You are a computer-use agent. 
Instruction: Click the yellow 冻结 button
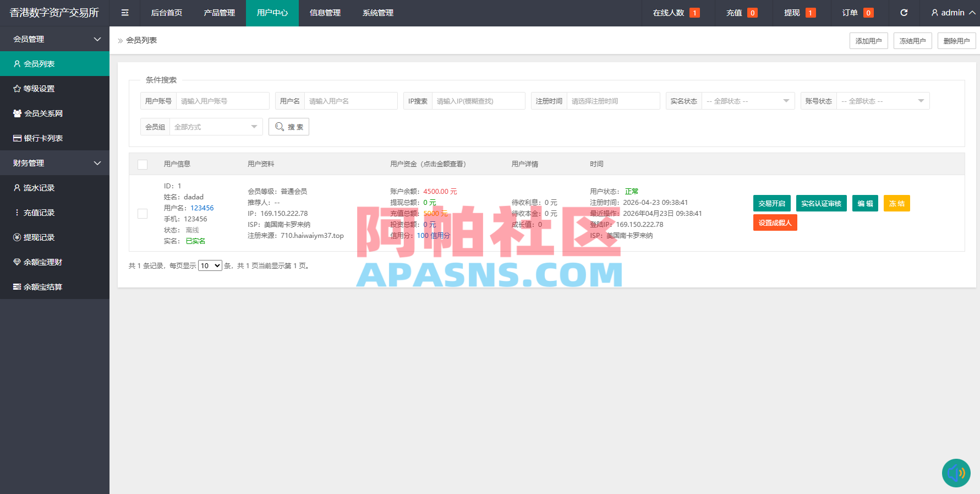[x=897, y=203]
